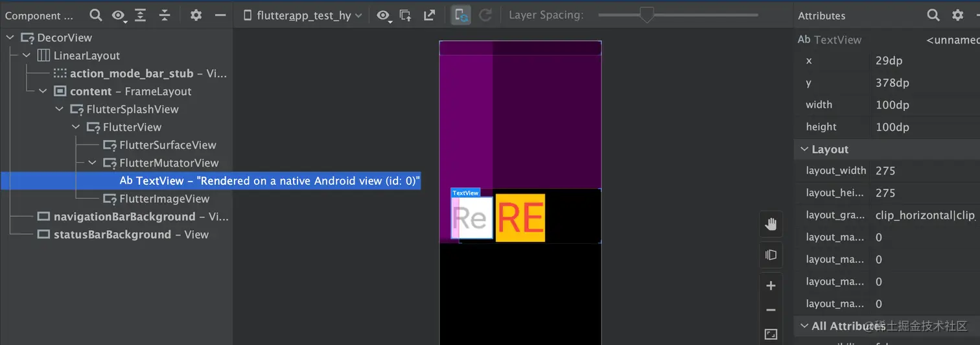This screenshot has width=980, height=345.
Task: Toggle the Live Updates button
Action: click(461, 16)
